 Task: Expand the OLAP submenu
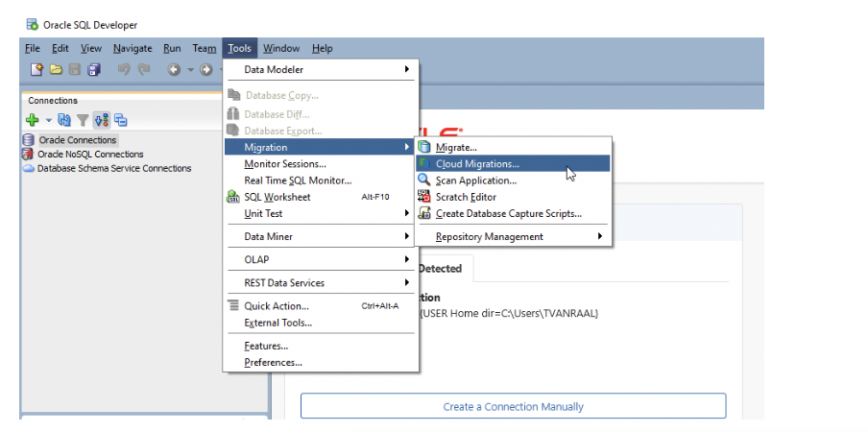321,259
